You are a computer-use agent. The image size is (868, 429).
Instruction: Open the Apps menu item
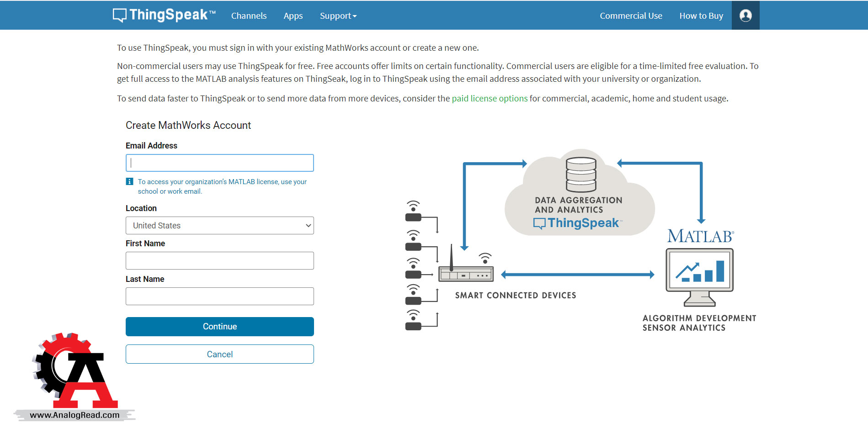click(x=293, y=16)
